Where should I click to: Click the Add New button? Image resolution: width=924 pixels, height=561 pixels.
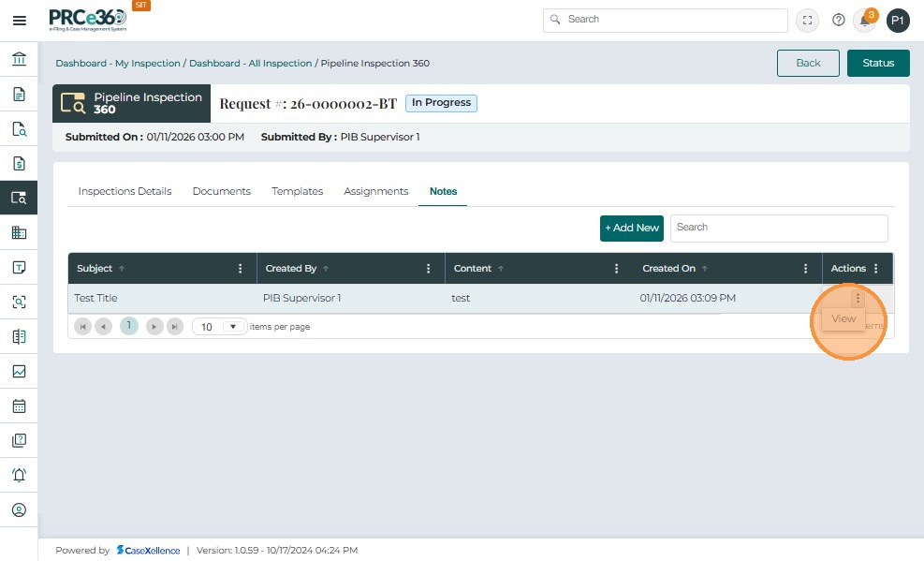(x=632, y=229)
